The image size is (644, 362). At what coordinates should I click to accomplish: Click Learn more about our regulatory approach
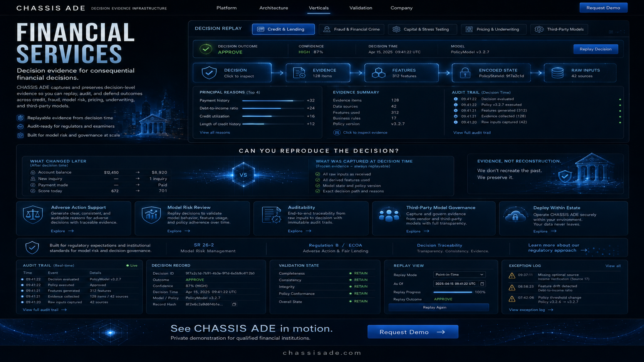coord(557,248)
